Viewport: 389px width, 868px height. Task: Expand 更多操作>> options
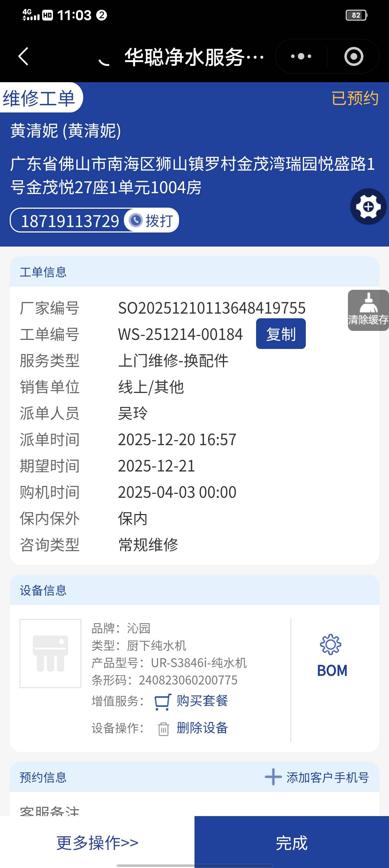click(x=97, y=843)
